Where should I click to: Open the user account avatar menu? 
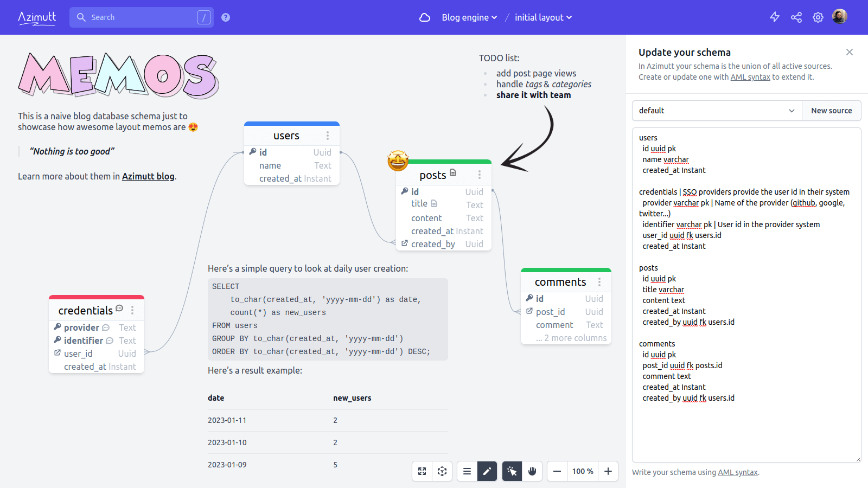[x=839, y=16]
